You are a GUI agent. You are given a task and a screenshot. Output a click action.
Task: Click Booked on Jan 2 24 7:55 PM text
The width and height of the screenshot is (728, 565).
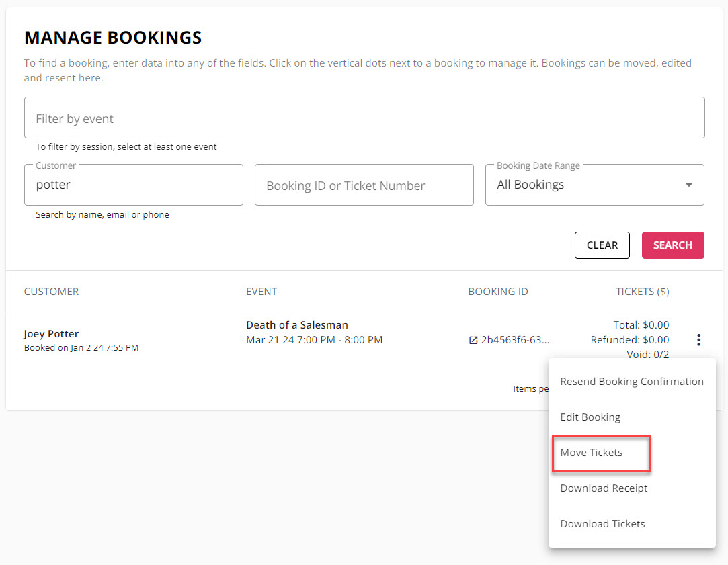click(81, 347)
